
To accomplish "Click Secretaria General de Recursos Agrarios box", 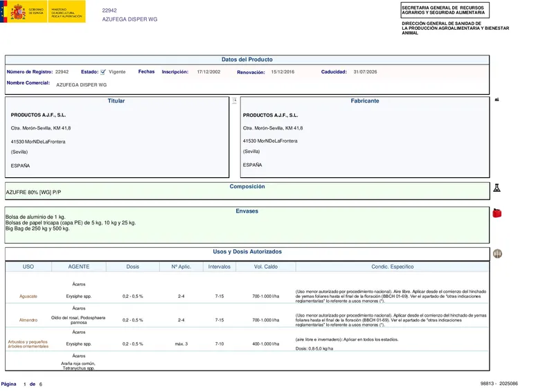I will click(x=445, y=10).
